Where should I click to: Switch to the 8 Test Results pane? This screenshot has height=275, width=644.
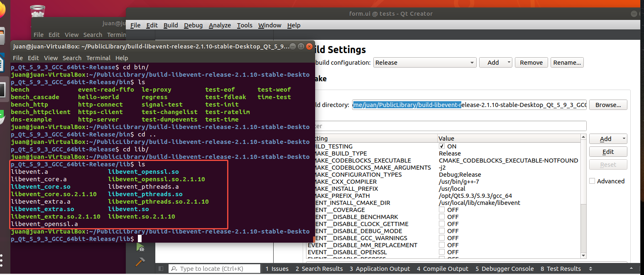click(x=561, y=269)
